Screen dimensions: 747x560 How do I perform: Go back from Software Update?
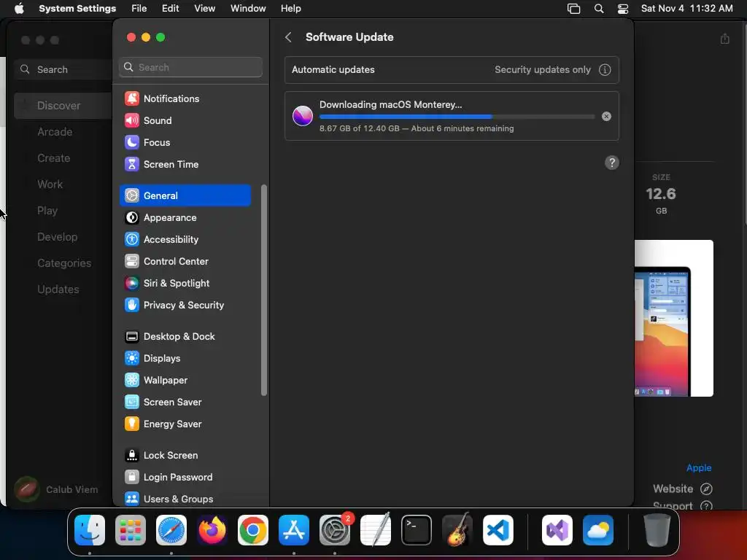[288, 37]
